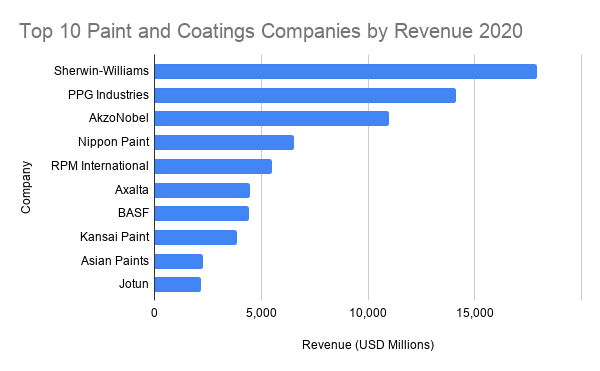Click the chart title text
This screenshot has width=600, height=371.
(x=271, y=31)
